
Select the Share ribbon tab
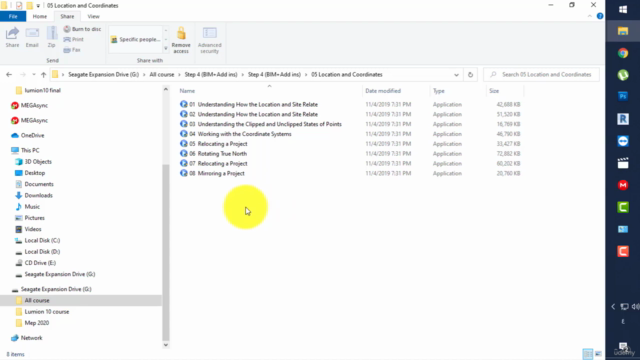tap(67, 16)
